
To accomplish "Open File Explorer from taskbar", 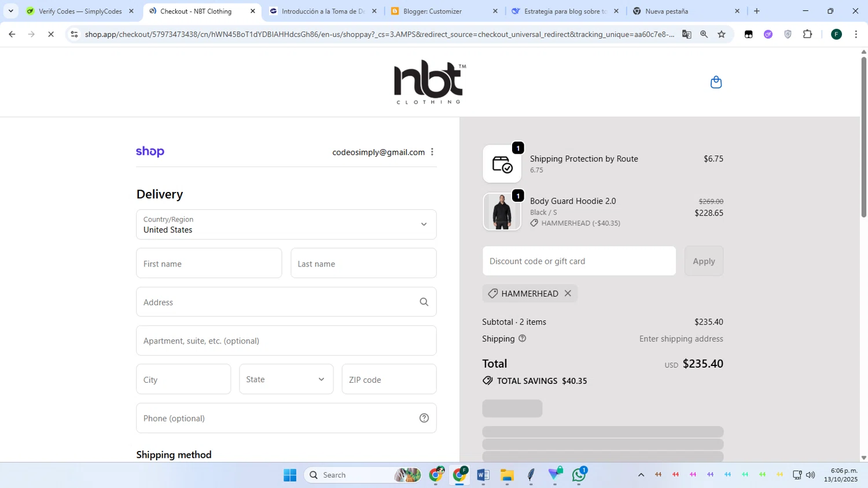I will pyautogui.click(x=507, y=475).
